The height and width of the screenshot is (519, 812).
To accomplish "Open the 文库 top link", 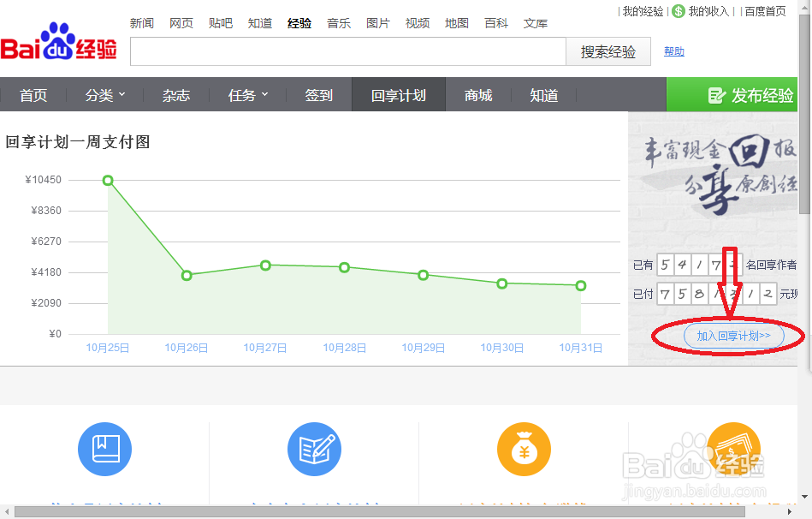I will tap(536, 23).
